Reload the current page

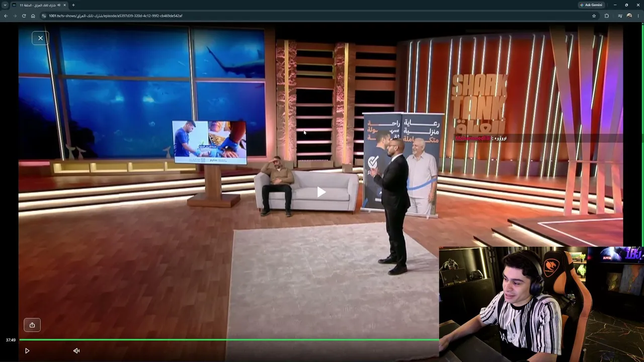point(24,16)
